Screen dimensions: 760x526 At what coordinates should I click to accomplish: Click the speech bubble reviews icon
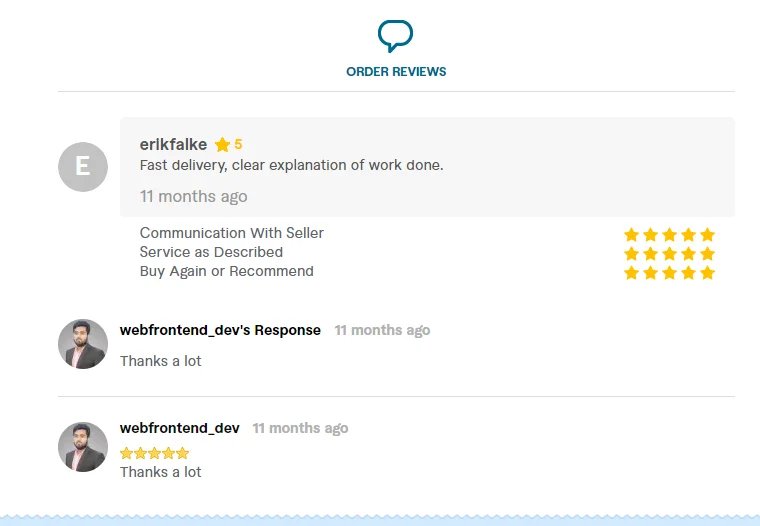tap(395, 36)
